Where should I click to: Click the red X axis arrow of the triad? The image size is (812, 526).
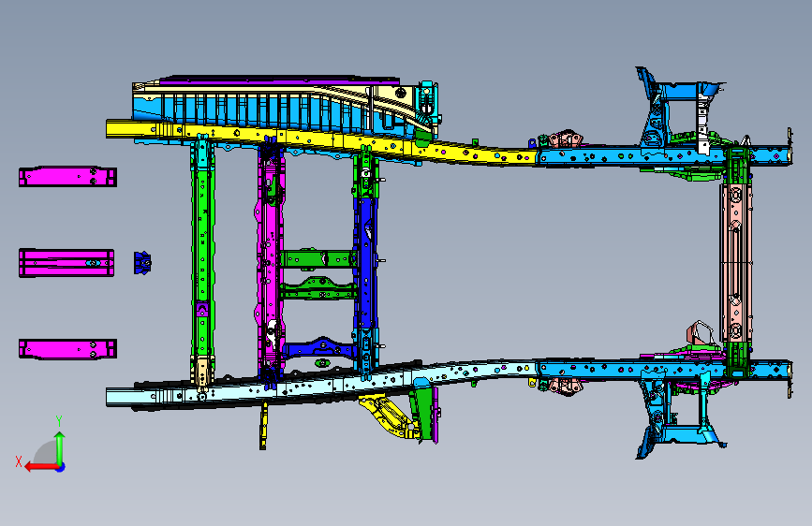pos(41,467)
